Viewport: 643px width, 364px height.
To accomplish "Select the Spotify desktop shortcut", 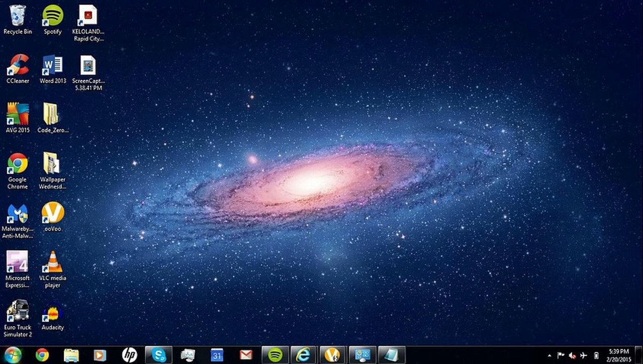I will coord(53,20).
